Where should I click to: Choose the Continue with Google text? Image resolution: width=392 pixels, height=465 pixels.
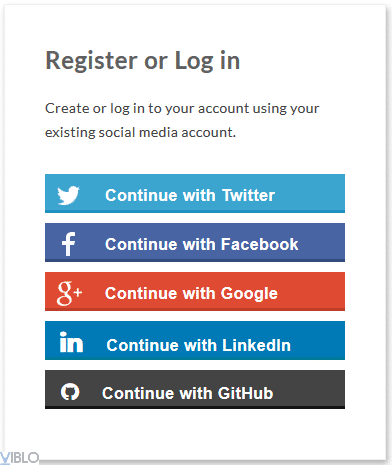tap(191, 294)
